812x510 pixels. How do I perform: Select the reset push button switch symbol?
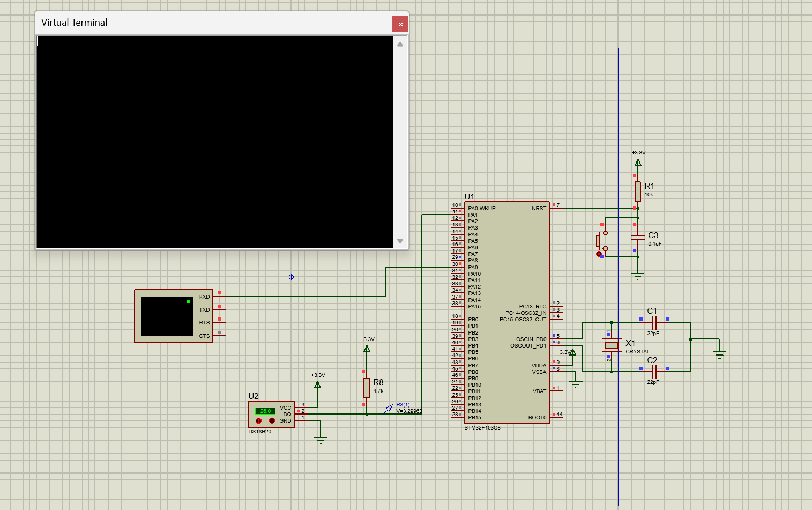tap(601, 241)
